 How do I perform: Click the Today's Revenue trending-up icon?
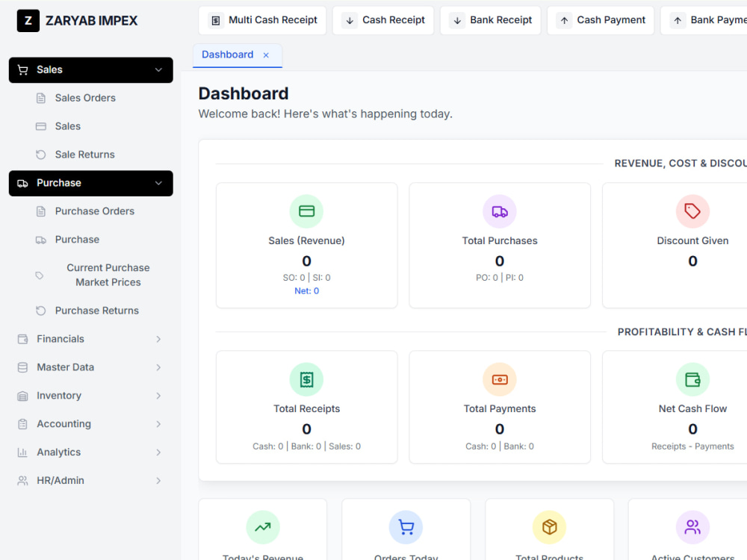point(263,527)
